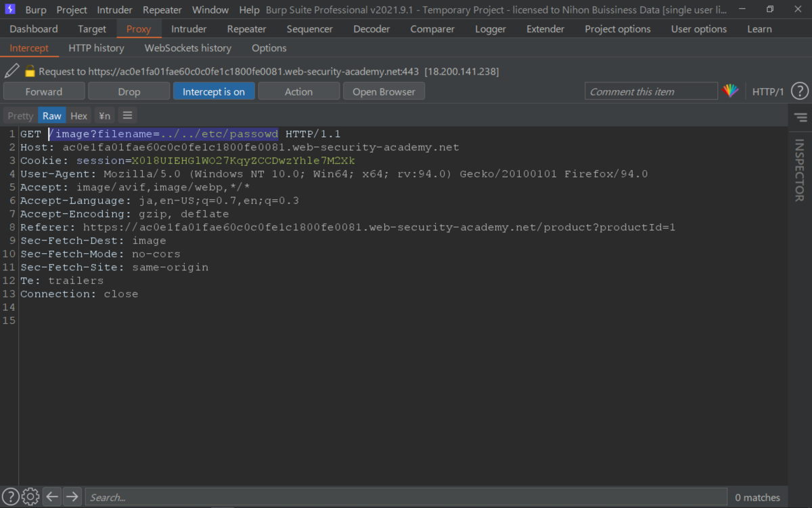This screenshot has width=812, height=508.
Task: Open the rainbow highlight color picker
Action: click(731, 91)
